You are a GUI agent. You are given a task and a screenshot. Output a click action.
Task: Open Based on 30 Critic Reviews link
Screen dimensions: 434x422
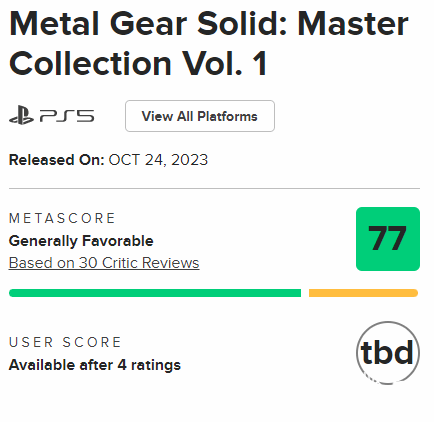click(104, 263)
